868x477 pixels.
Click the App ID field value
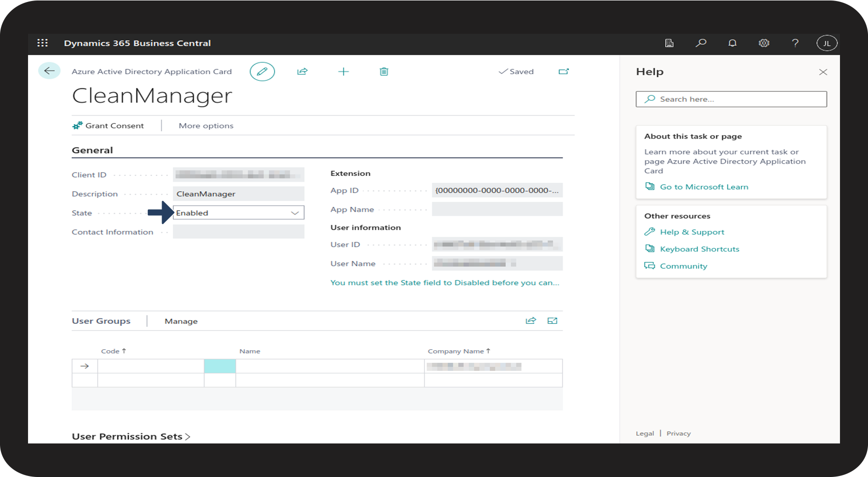click(x=497, y=190)
